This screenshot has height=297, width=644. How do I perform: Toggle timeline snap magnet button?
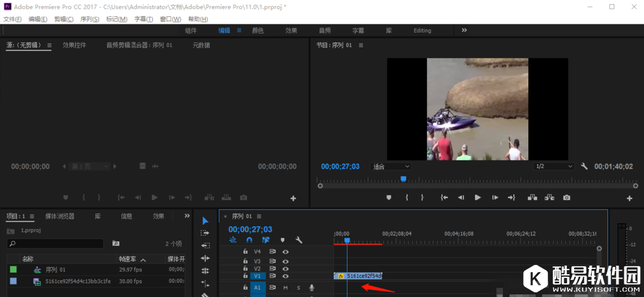pyautogui.click(x=249, y=240)
